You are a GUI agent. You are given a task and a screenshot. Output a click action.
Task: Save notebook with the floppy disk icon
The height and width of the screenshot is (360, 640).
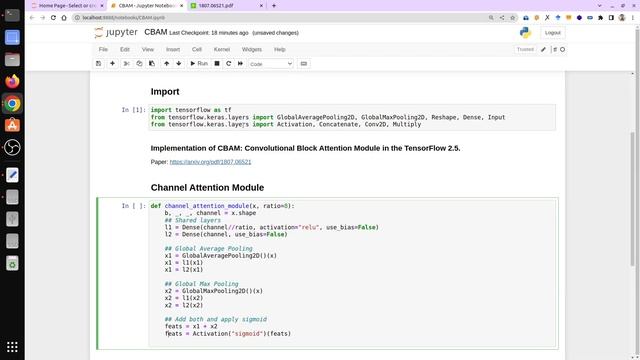point(98,64)
